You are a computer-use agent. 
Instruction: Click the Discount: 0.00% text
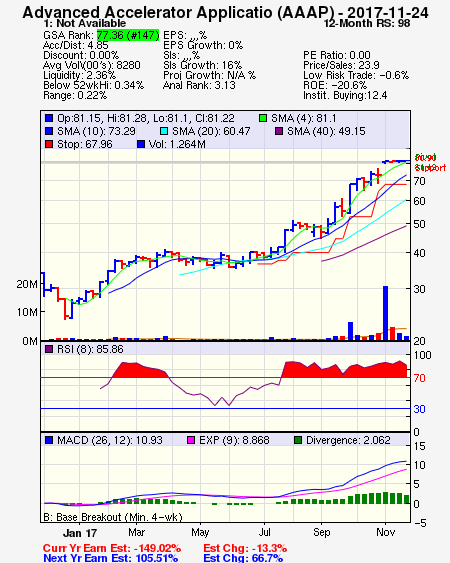coord(81,55)
